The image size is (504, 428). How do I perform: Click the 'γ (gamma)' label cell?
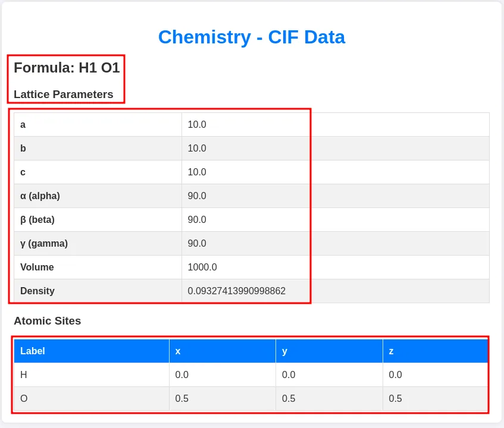[98, 243]
